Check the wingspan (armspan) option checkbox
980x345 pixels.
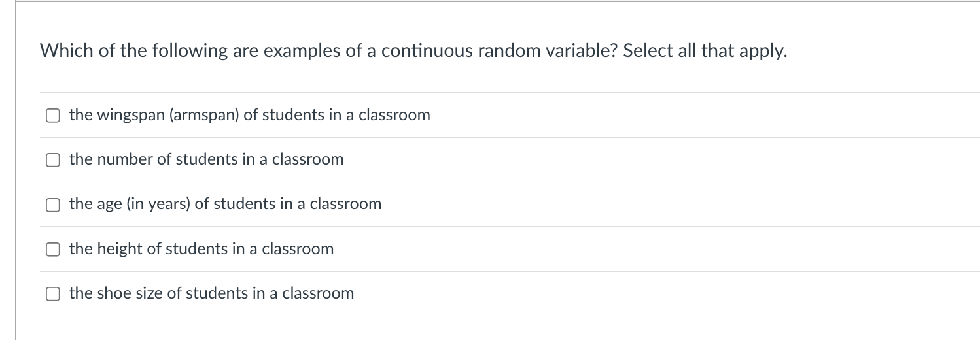52,116
